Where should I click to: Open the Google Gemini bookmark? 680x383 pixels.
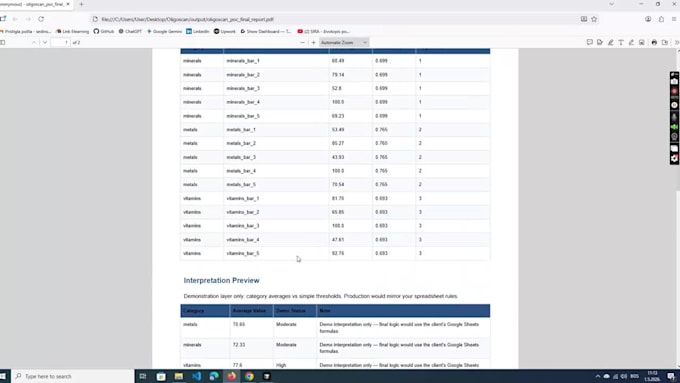click(x=164, y=31)
